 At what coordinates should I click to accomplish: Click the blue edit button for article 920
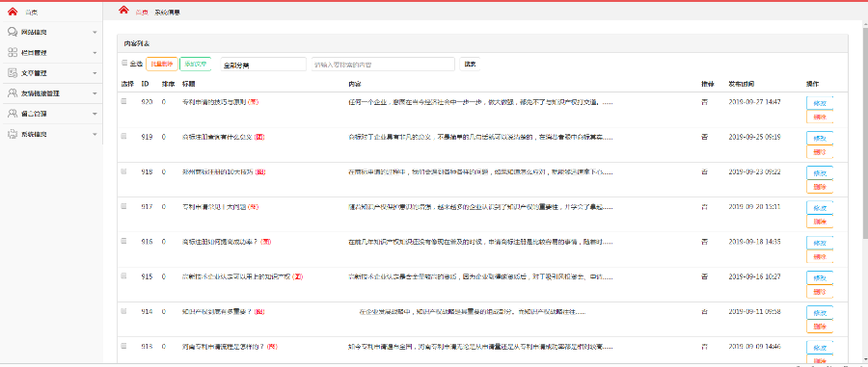point(820,103)
